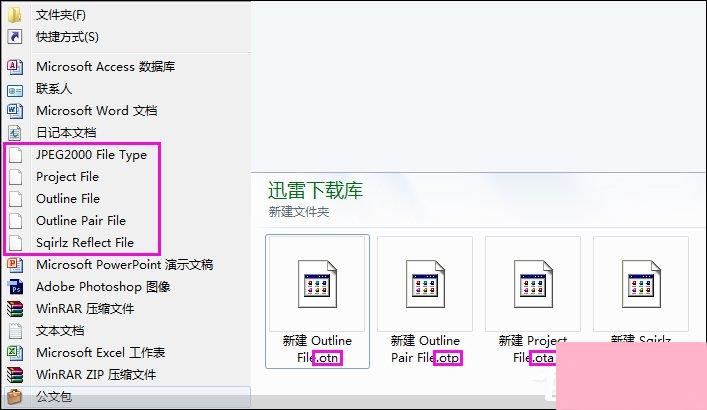Click the WinRAR archive icon beside 压缩文件
This screenshot has width=707, height=410.
15,309
